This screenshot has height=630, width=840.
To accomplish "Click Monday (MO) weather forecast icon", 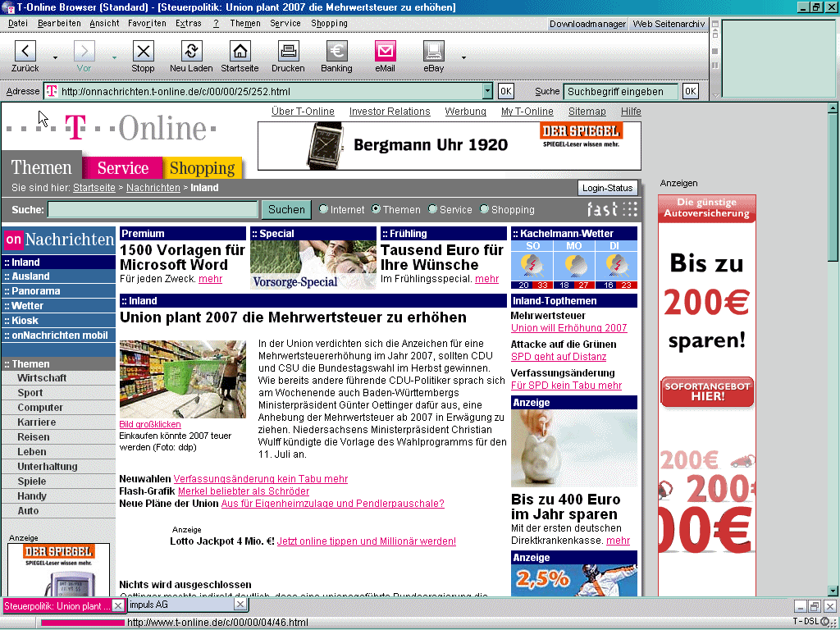I will [573, 267].
